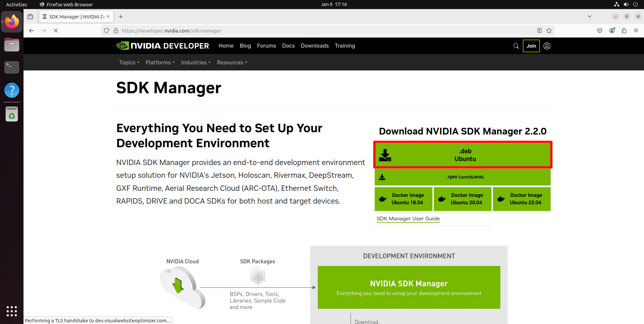
Task: Click the Firefox recent browsing tabs icon
Action: [x=30, y=16]
